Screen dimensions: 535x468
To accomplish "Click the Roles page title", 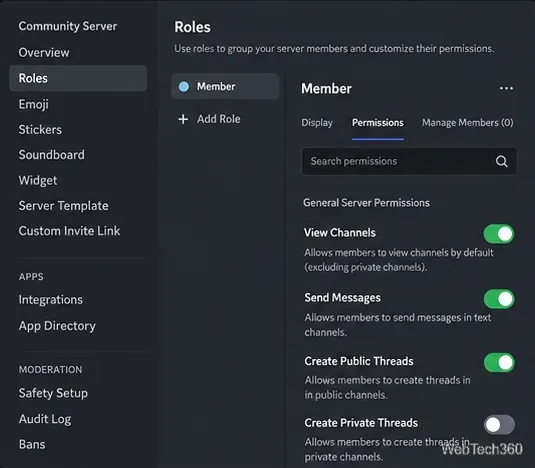I will click(x=192, y=27).
